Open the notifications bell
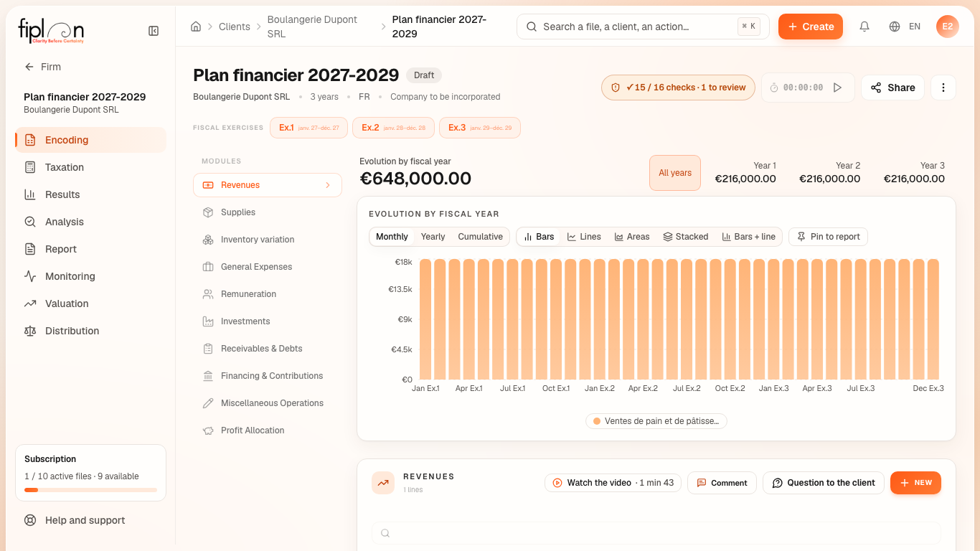 click(864, 27)
